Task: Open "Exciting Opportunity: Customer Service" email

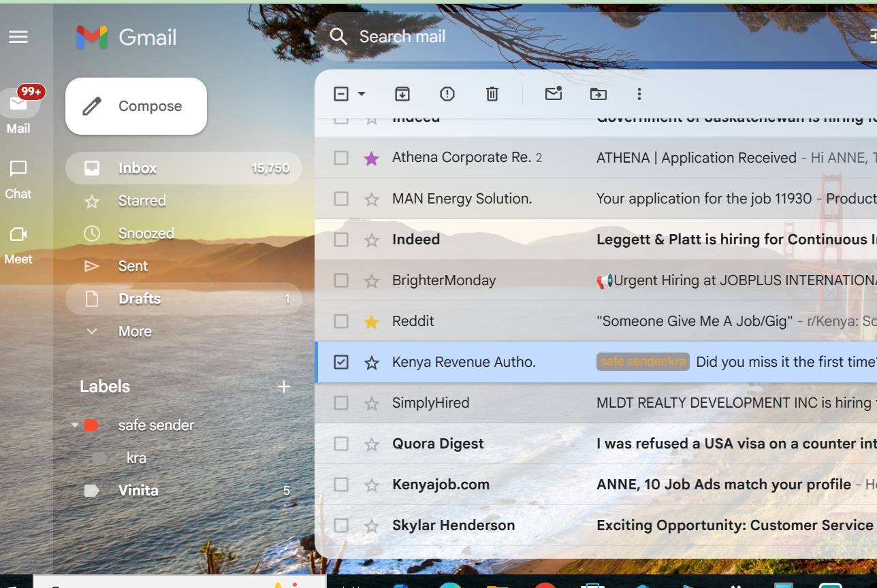Action: [x=735, y=525]
